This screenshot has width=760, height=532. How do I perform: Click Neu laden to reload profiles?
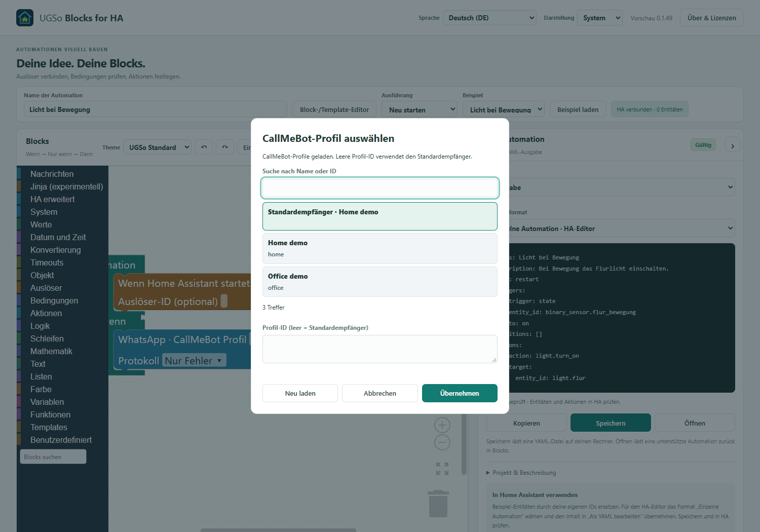click(x=300, y=393)
